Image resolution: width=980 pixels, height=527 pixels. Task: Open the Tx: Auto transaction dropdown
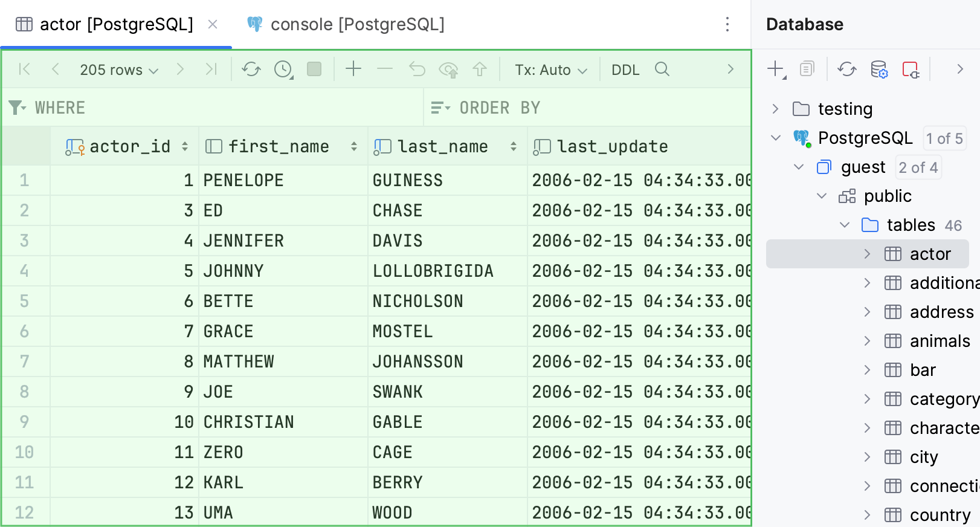click(x=550, y=70)
